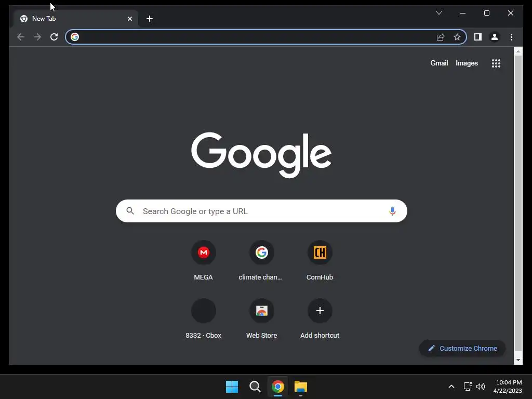532x399 pixels.
Task: Open the tab search dropdown arrow
Action: 438,13
